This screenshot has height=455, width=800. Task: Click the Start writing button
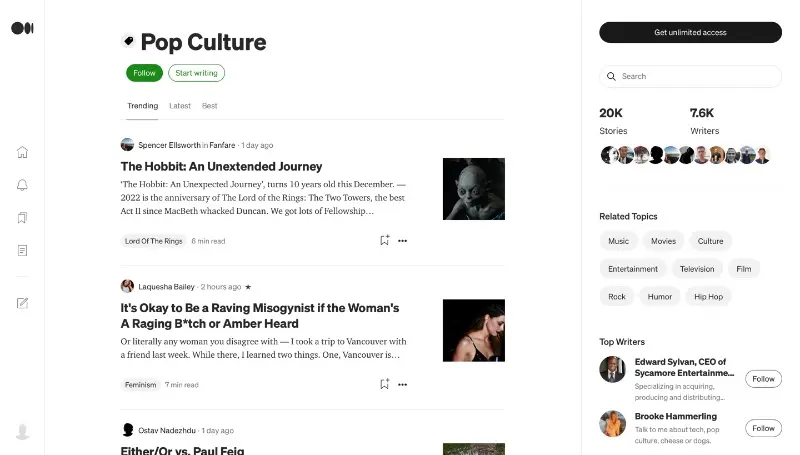pos(196,73)
